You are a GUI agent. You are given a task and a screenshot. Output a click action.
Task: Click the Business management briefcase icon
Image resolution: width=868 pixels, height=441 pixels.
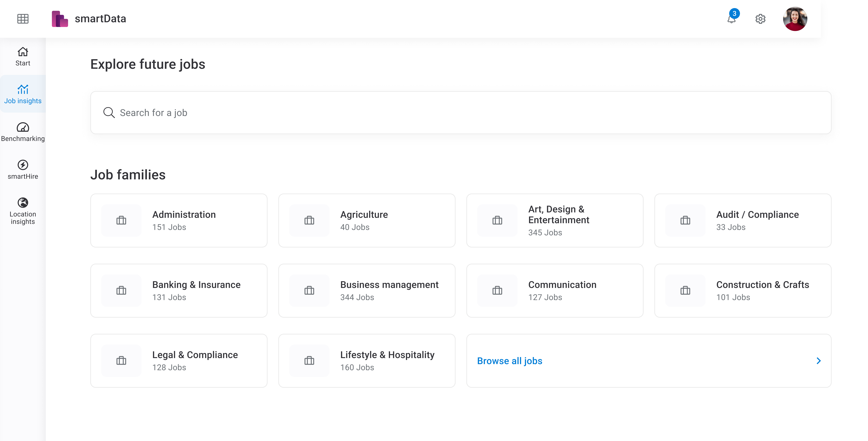[x=309, y=291]
